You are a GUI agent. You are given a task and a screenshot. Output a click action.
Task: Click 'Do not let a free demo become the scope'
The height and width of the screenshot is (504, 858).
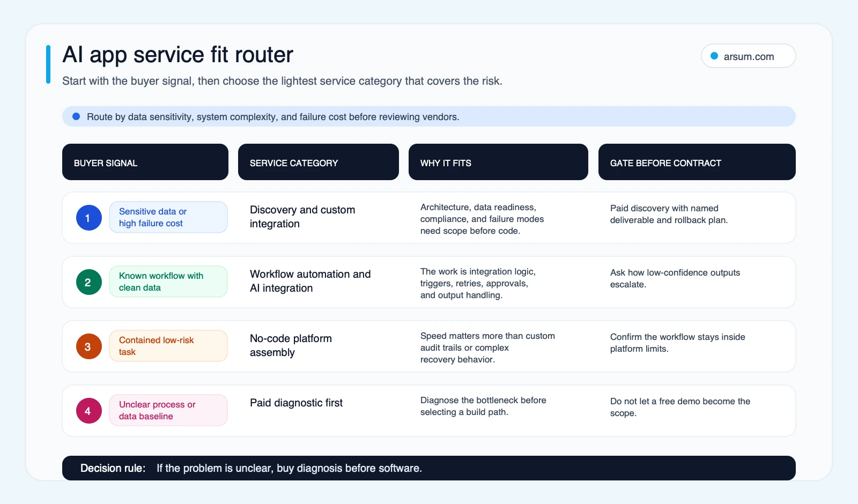(x=680, y=407)
